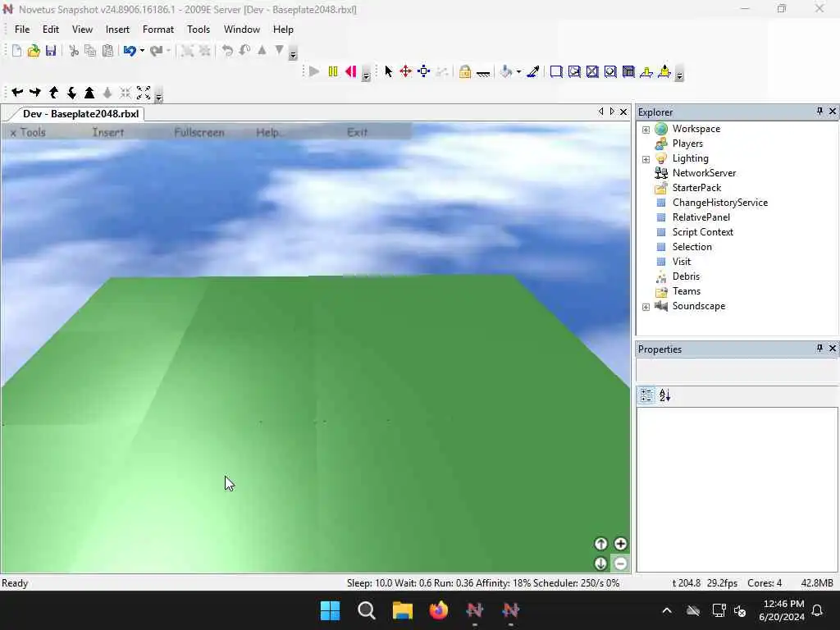
Task: Click Exit in the viewport overlay bar
Action: pos(358,132)
